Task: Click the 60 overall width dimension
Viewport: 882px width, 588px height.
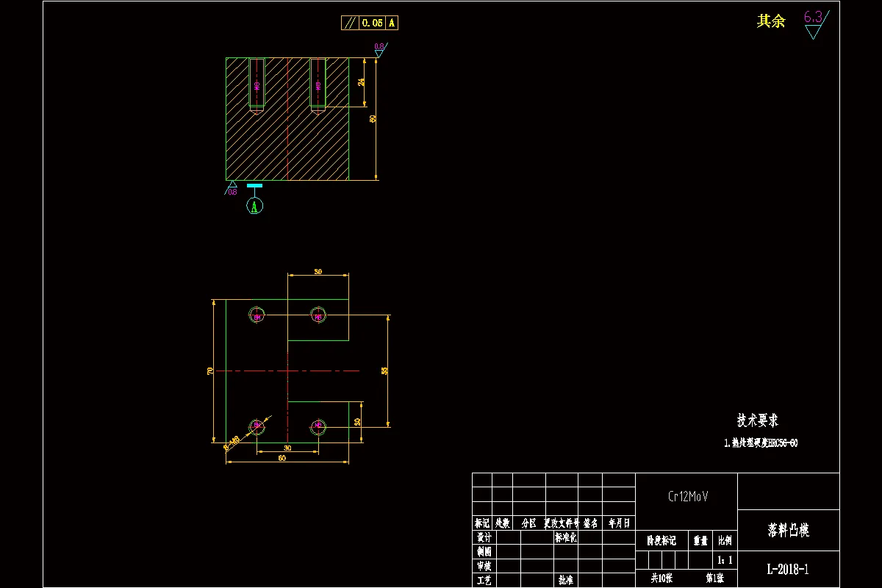Action: pos(282,458)
